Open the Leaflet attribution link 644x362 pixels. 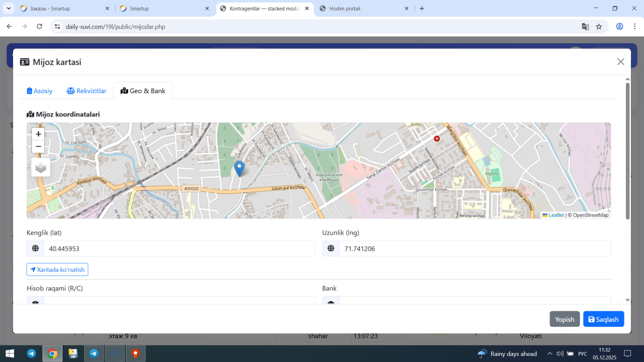555,215
